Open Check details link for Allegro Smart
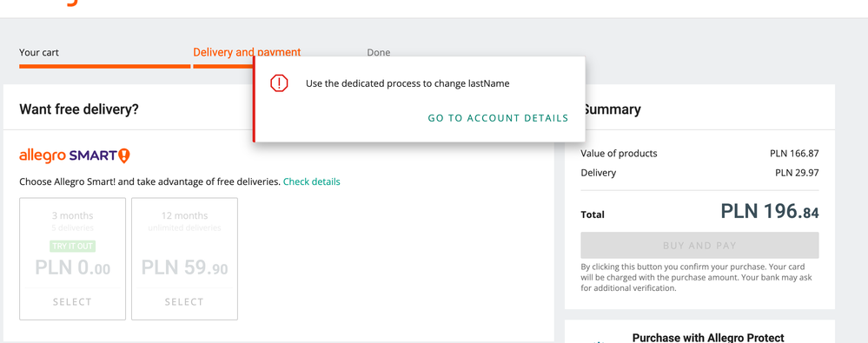Image resolution: width=868 pixels, height=343 pixels. (312, 181)
